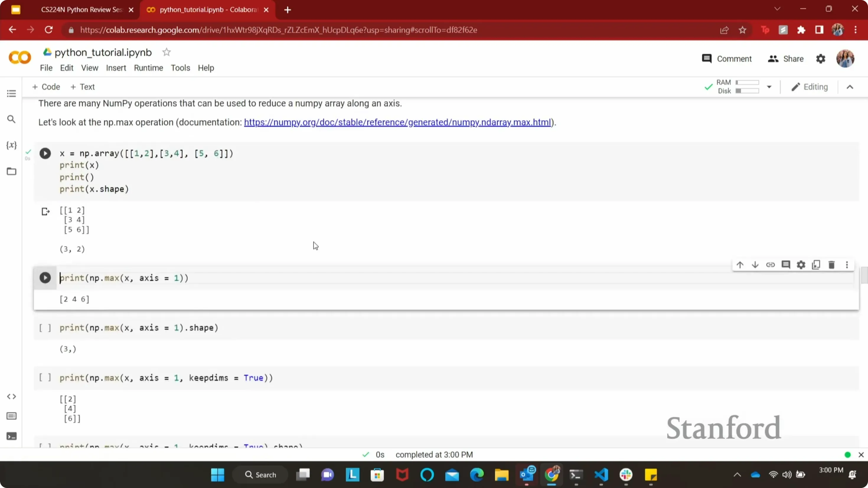Add a new Code cell
This screenshot has width=868, height=488.
click(46, 87)
